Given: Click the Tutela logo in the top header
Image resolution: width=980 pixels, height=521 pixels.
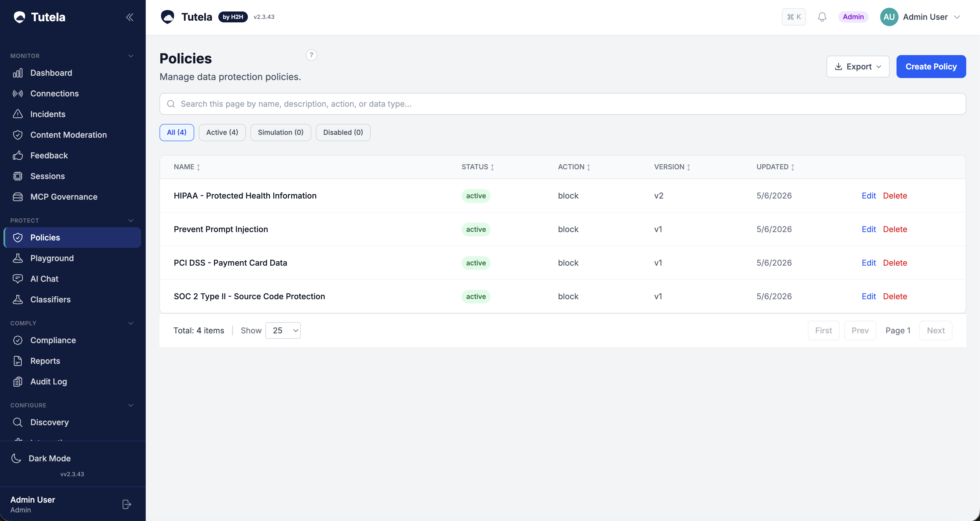Looking at the screenshot, I should tap(167, 17).
